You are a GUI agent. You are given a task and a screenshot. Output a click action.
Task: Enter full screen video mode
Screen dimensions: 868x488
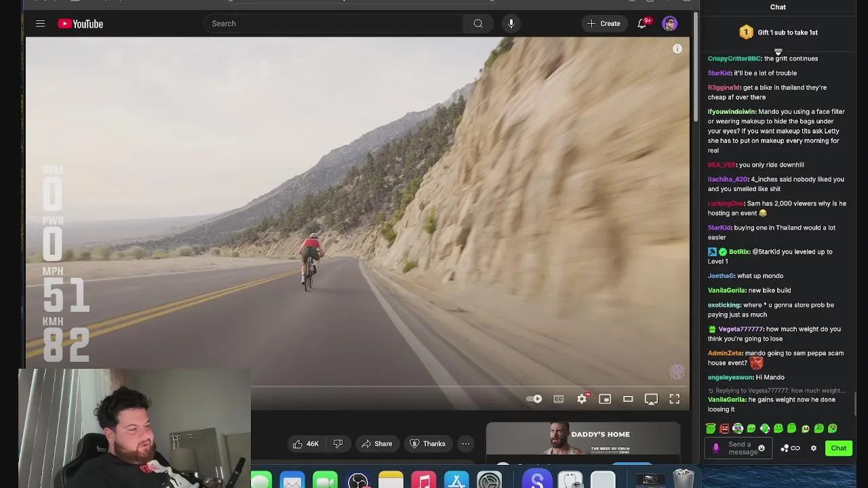[x=675, y=399]
